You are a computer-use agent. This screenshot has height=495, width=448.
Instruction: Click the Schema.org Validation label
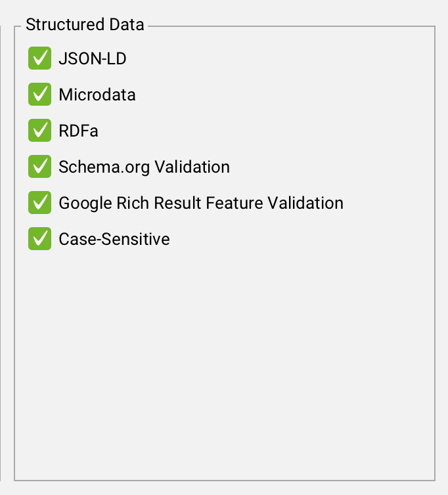point(145,167)
